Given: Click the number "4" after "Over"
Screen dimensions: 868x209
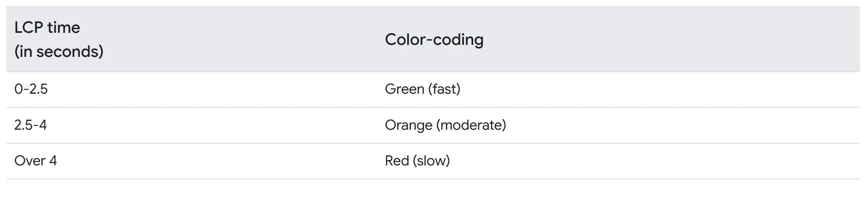Looking at the screenshot, I should (53, 161).
